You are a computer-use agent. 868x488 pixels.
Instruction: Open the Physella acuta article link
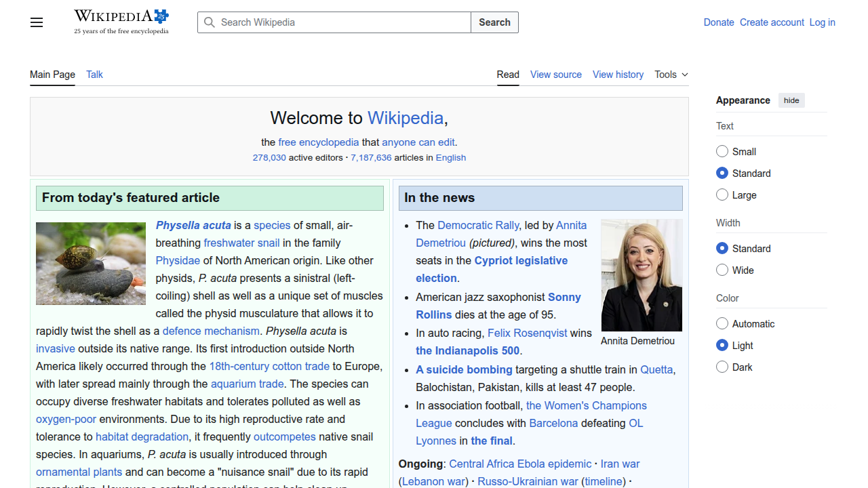coord(193,225)
